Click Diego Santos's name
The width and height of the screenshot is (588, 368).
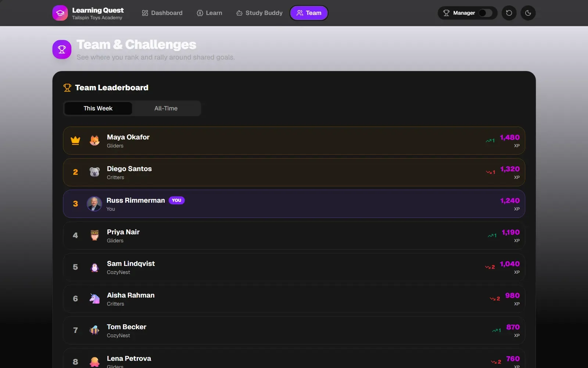(x=129, y=169)
